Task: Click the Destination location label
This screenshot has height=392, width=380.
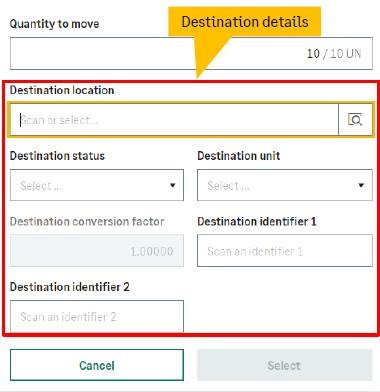Action: pyautogui.click(x=62, y=90)
